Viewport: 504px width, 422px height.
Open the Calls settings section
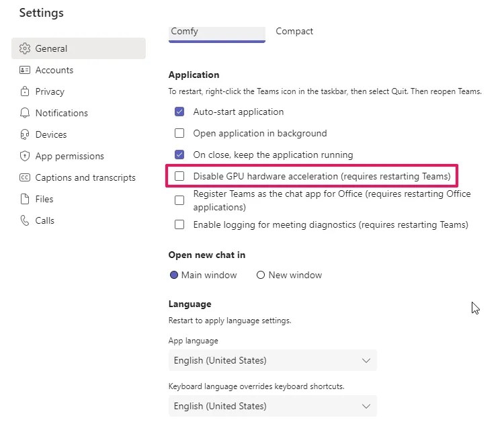tap(79, 220)
